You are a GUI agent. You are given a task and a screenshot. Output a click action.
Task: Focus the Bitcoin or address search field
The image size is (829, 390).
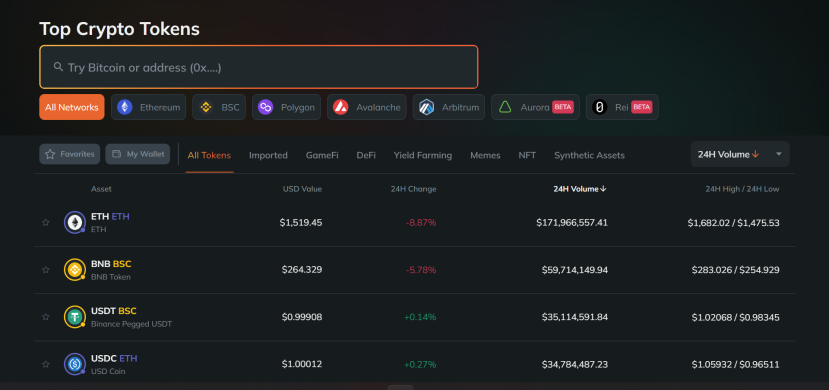click(x=259, y=67)
